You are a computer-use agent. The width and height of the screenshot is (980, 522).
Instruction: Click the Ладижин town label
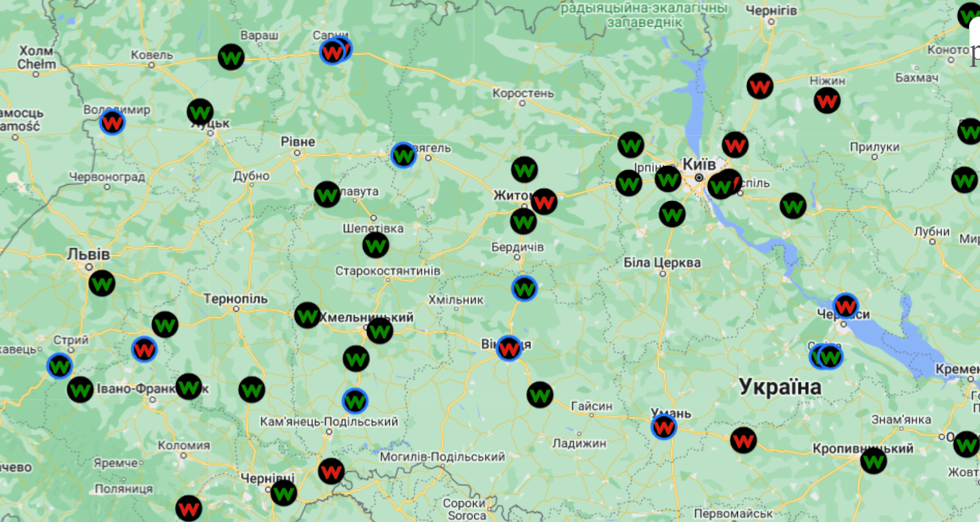579,443
